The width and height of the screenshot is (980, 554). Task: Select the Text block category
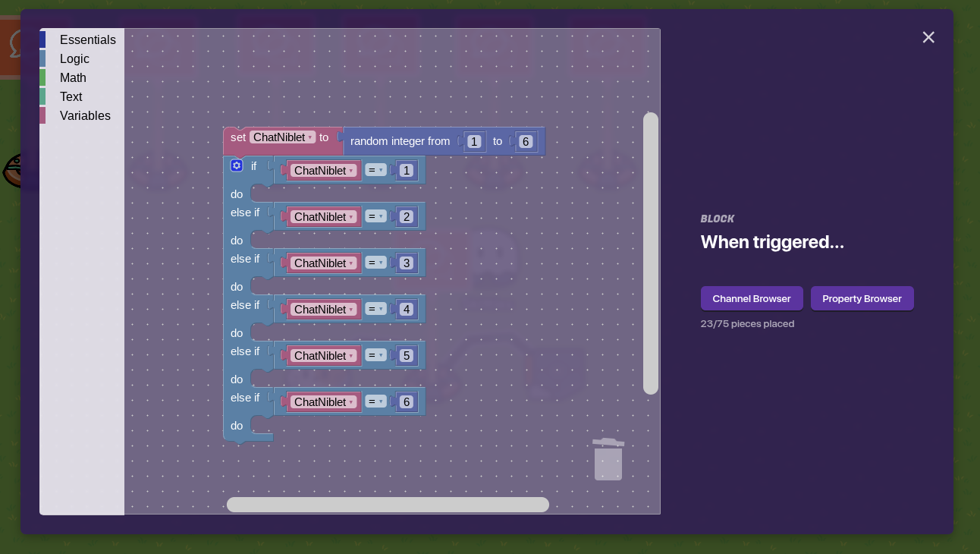(x=71, y=96)
